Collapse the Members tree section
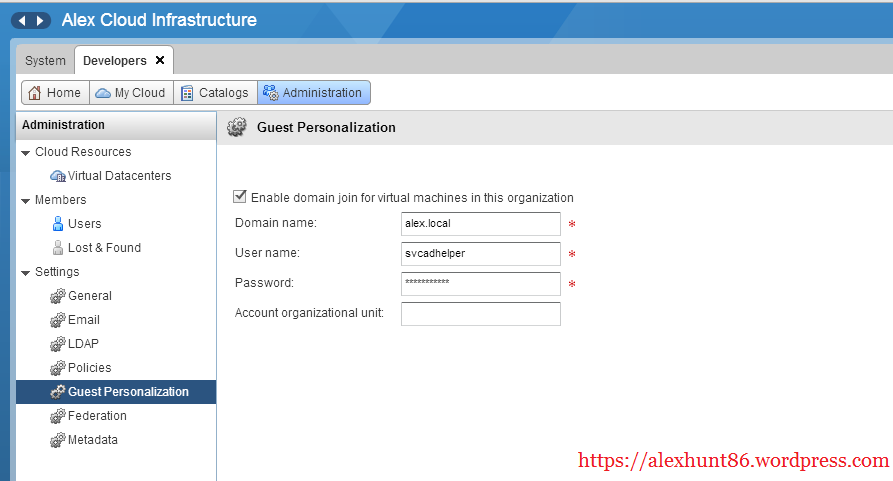This screenshot has width=893, height=481. pyautogui.click(x=25, y=200)
